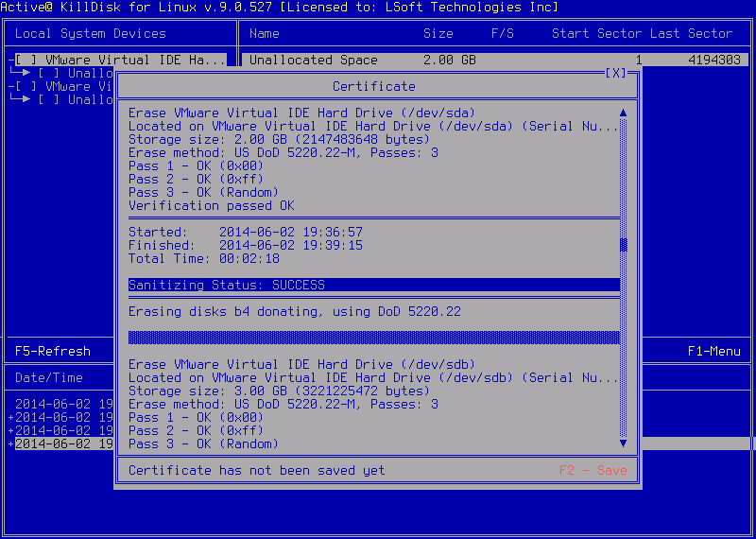
Task: Click the Verification passed OK line
Action: click(x=211, y=205)
